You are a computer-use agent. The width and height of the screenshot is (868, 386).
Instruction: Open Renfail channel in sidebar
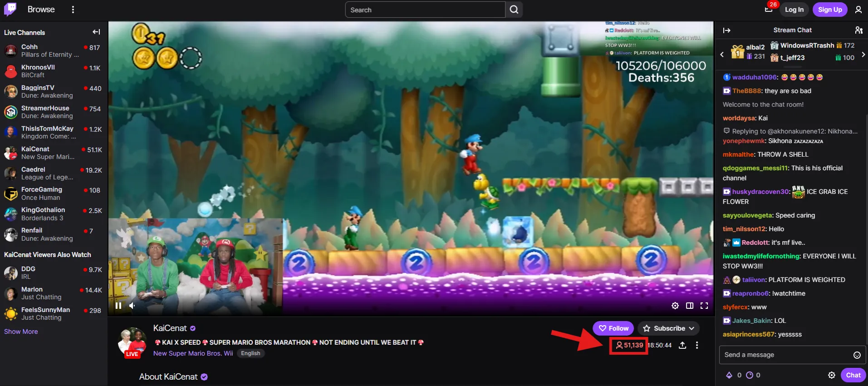[x=54, y=234]
